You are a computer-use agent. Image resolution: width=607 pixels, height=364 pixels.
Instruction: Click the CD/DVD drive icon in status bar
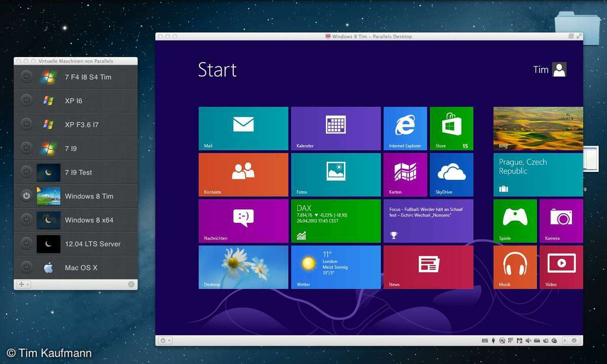tap(502, 341)
